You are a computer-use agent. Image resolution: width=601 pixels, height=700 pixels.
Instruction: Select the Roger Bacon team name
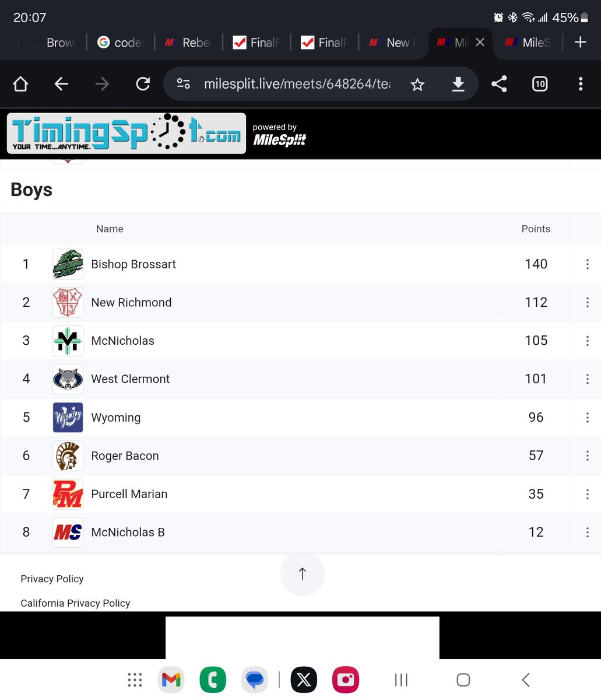[x=125, y=456]
